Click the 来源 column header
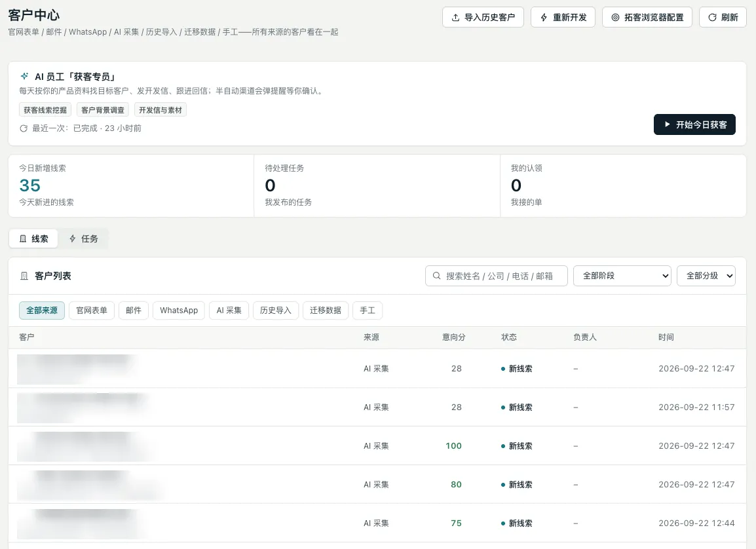 coord(371,337)
